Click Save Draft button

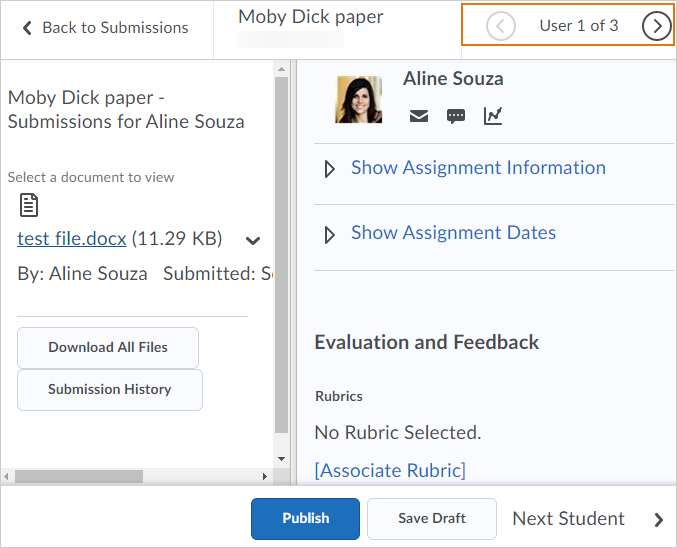(x=431, y=518)
